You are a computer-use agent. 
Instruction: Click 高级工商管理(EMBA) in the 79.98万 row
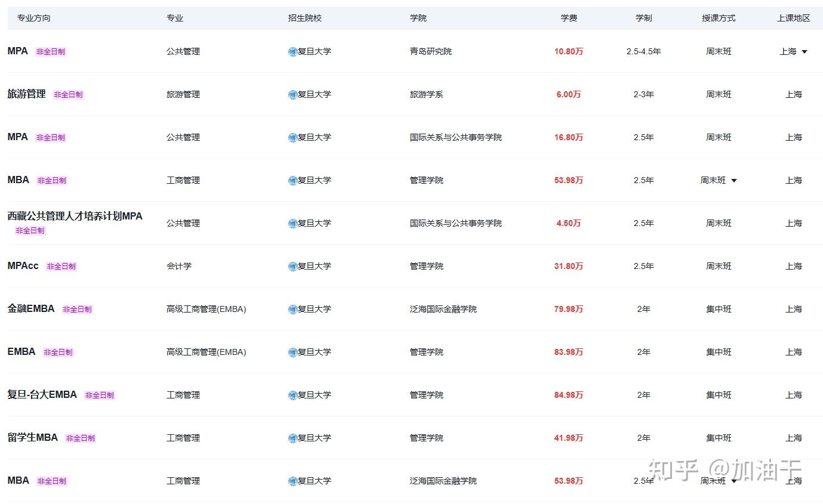tap(206, 310)
